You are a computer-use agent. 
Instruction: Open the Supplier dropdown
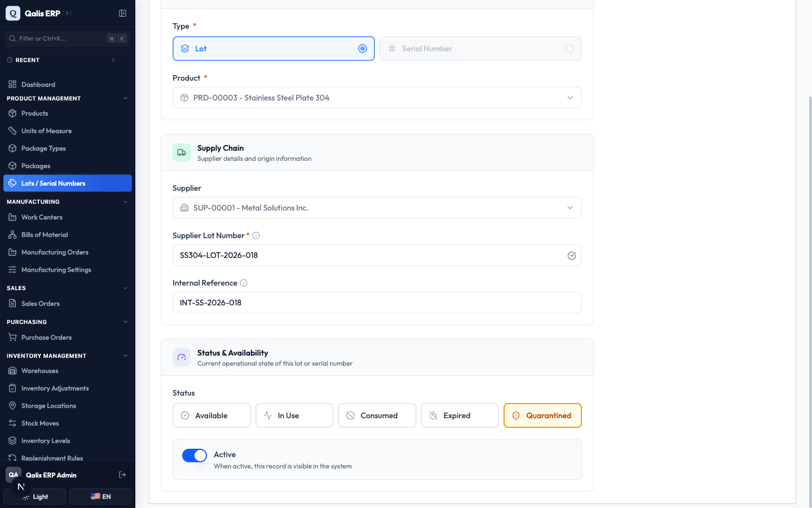tap(377, 208)
